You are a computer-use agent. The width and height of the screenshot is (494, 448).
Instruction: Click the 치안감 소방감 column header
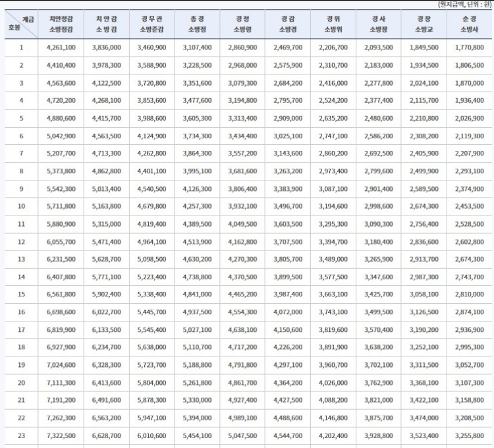(x=107, y=24)
